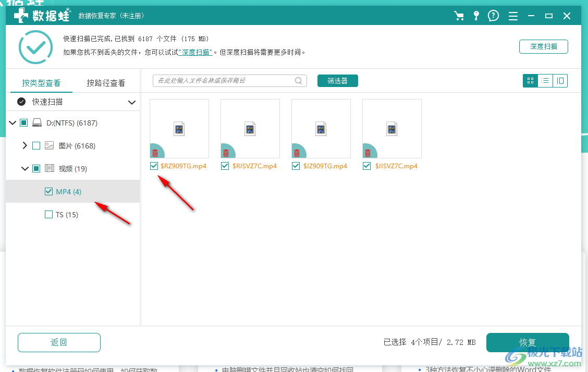588x372 pixels.
Task: Click the file name search field
Action: click(x=230, y=81)
